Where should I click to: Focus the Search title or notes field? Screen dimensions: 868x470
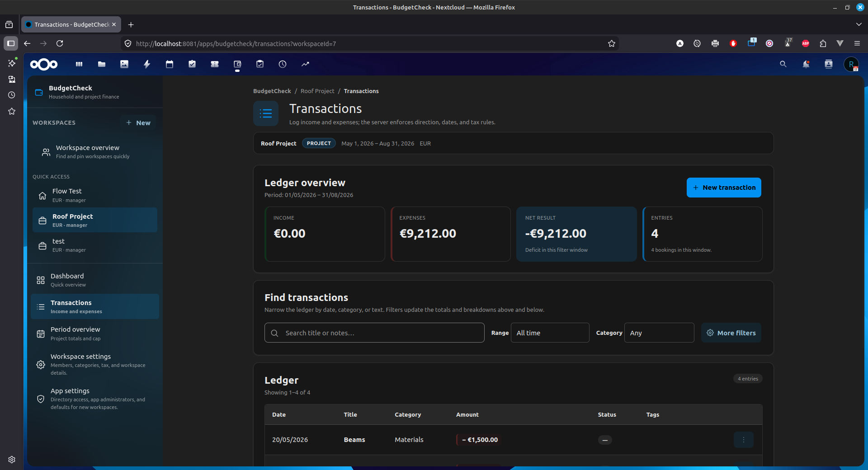tap(374, 333)
